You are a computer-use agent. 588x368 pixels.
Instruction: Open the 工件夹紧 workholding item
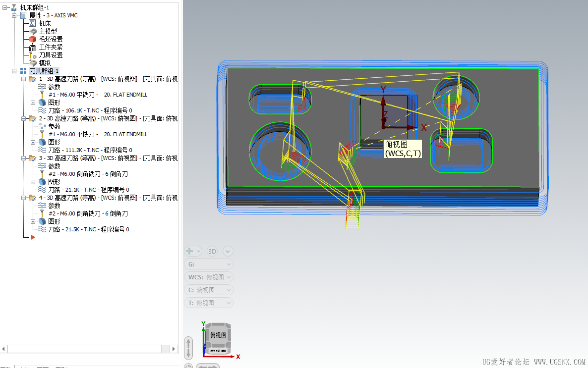pyautogui.click(x=51, y=47)
